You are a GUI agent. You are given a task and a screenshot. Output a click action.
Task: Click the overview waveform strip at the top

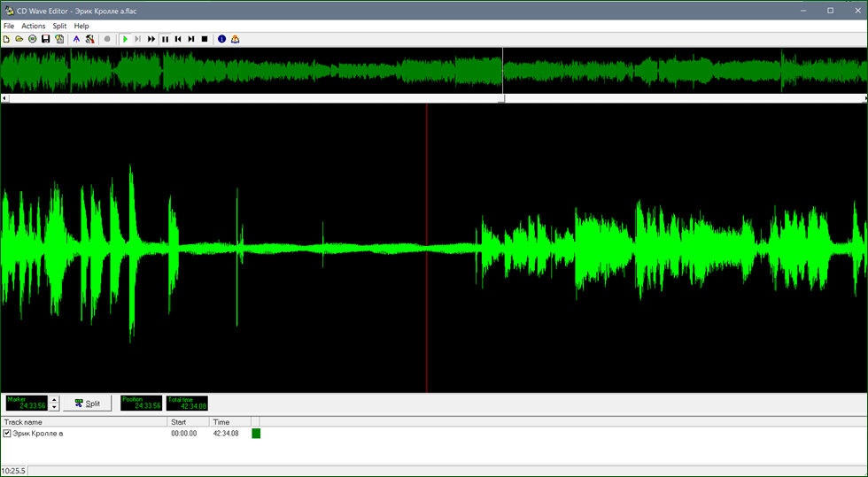click(x=434, y=70)
